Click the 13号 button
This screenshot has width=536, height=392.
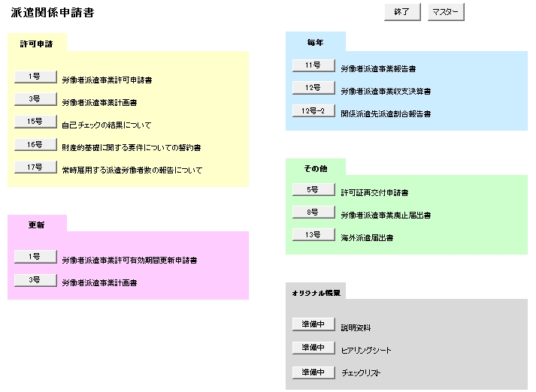(313, 234)
